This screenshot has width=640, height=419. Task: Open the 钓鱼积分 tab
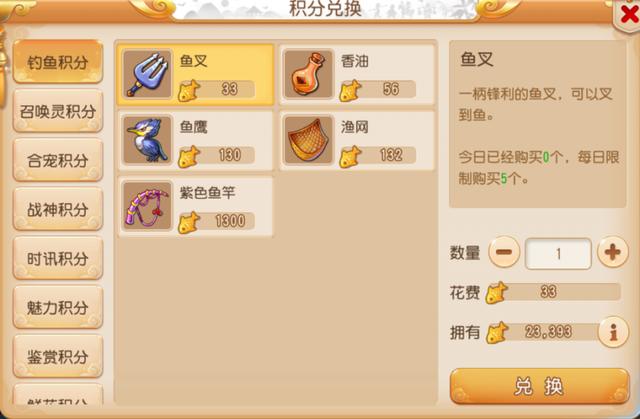(58, 62)
